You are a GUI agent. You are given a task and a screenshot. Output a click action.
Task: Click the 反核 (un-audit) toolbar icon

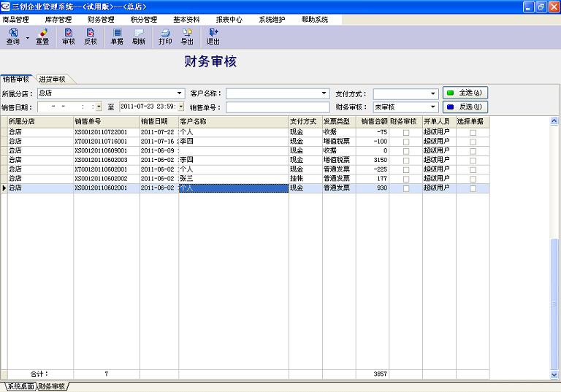(x=91, y=36)
